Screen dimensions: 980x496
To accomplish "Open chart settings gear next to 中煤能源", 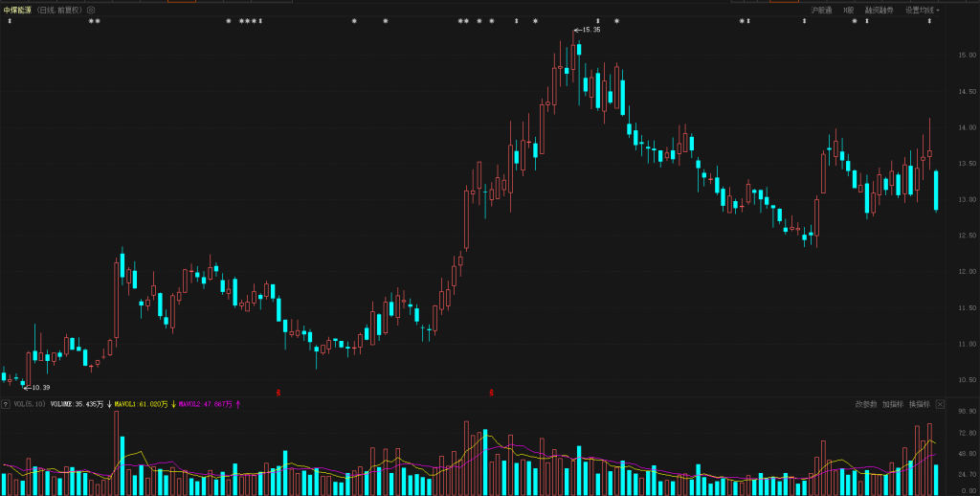I will pyautogui.click(x=91, y=10).
